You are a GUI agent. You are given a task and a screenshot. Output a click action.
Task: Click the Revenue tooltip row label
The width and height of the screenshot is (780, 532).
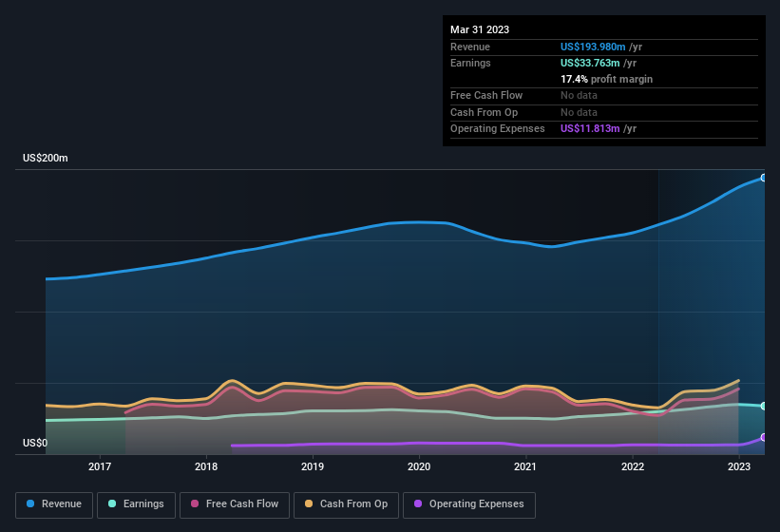click(x=470, y=47)
